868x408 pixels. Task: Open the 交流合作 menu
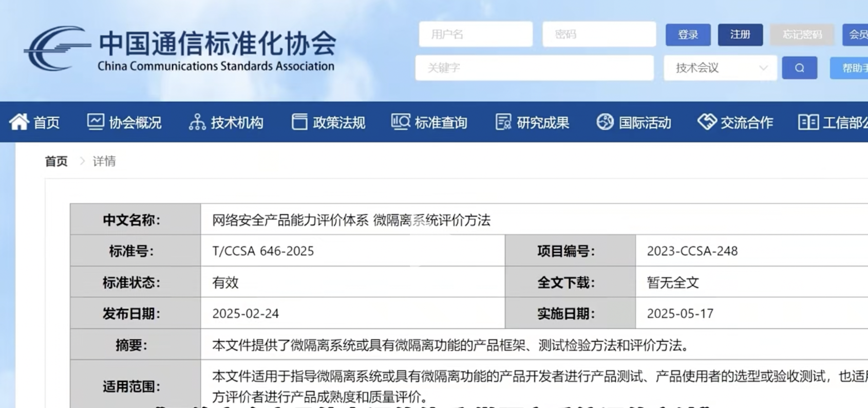pyautogui.click(x=735, y=122)
